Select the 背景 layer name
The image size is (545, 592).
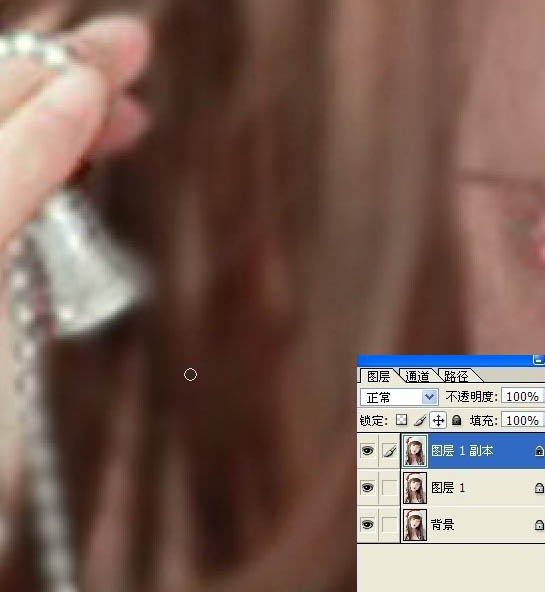[442, 525]
